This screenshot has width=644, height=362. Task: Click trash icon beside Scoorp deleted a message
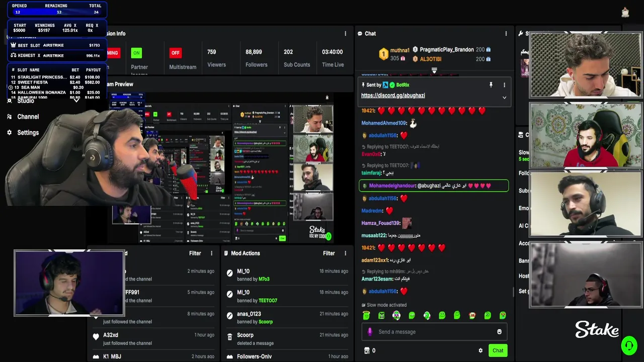pos(230,337)
